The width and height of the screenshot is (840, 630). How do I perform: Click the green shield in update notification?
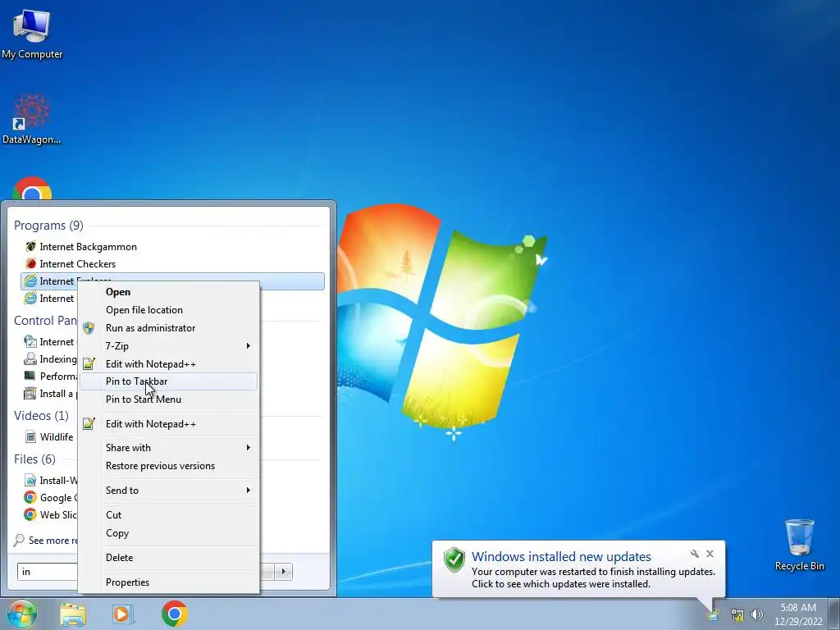tap(454, 559)
